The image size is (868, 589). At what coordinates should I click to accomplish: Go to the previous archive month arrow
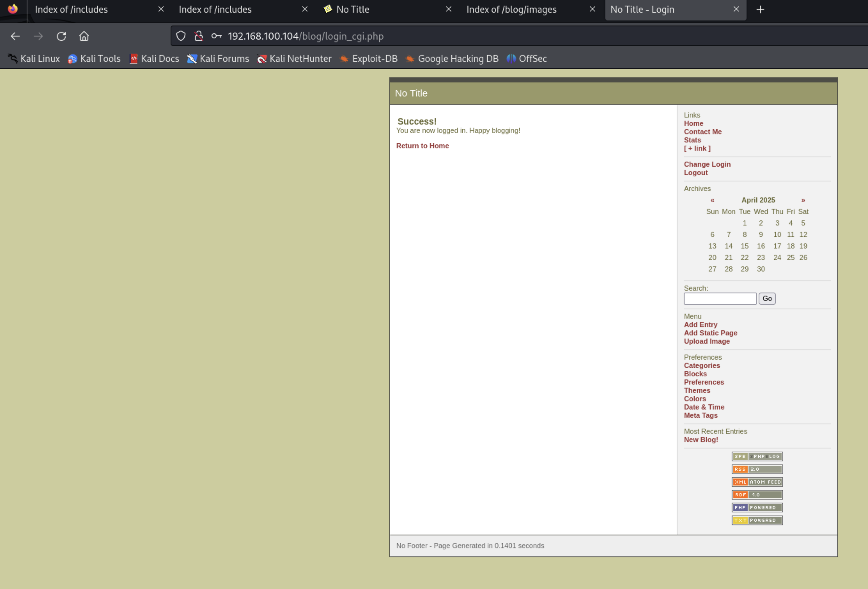click(x=712, y=200)
